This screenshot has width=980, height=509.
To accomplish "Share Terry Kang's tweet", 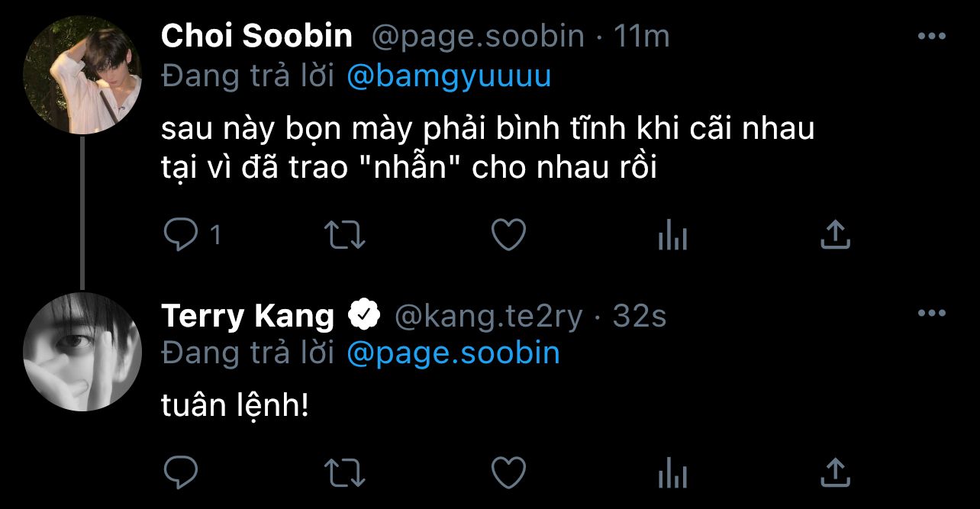I will point(834,472).
